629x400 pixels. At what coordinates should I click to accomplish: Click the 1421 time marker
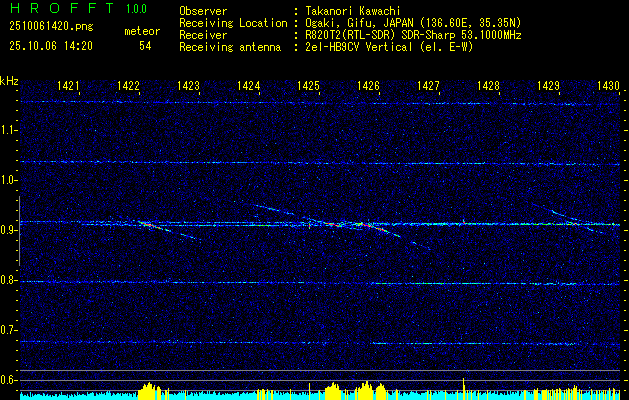pos(69,87)
